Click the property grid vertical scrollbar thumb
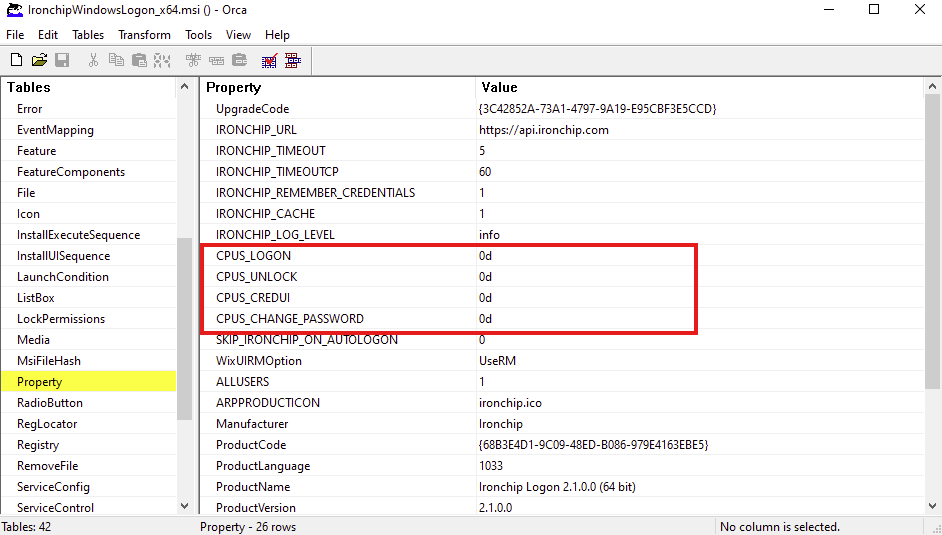This screenshot has height=535, width=942. (x=932, y=240)
